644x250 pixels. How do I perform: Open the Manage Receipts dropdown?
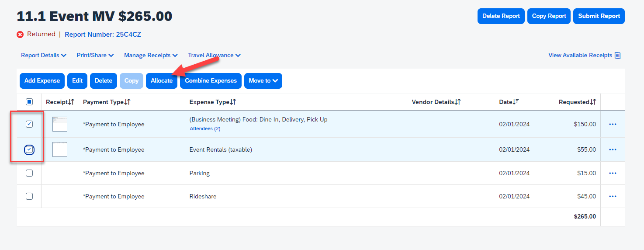pos(151,56)
